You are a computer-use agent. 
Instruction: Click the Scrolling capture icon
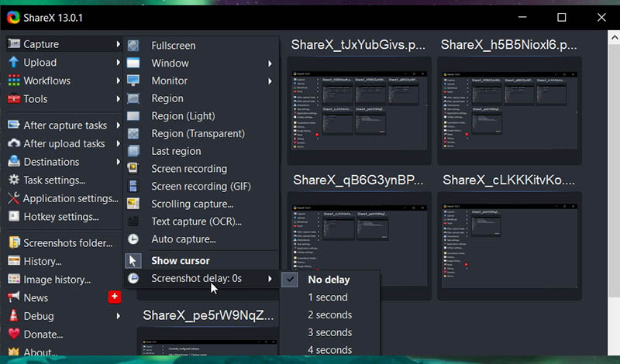133,204
